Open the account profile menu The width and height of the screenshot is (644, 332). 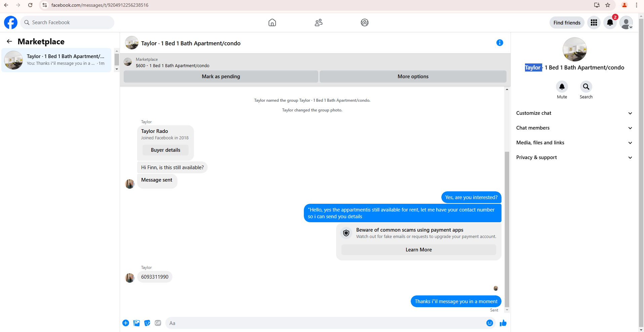pyautogui.click(x=626, y=22)
